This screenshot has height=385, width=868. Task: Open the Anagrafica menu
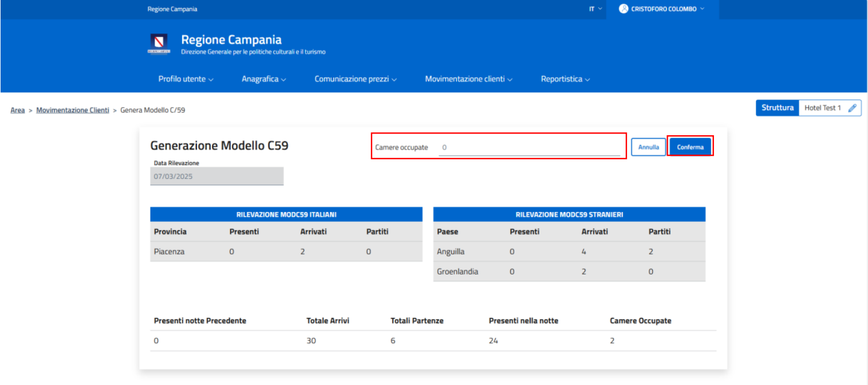pos(264,79)
